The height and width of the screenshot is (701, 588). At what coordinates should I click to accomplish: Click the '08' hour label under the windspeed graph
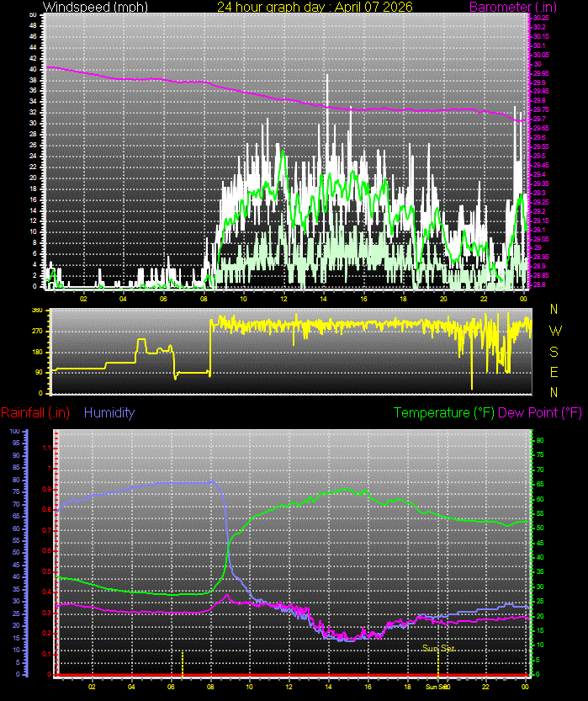204,299
